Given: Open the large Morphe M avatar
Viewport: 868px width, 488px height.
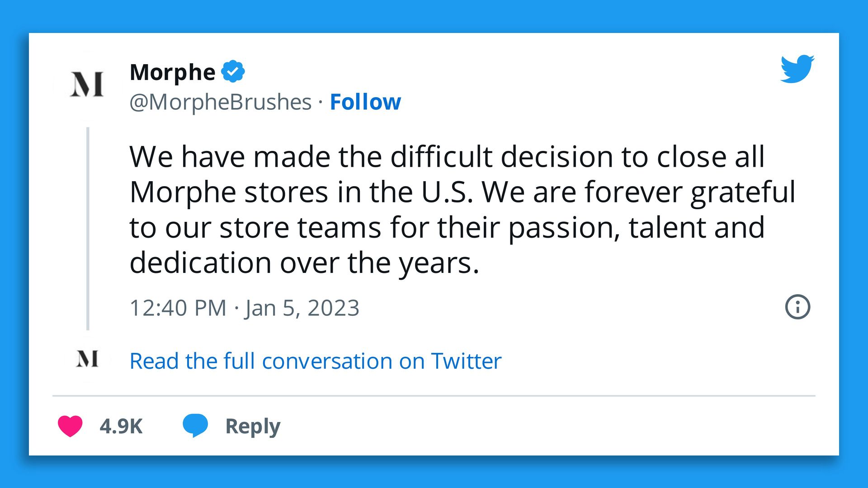Looking at the screenshot, I should click(87, 84).
